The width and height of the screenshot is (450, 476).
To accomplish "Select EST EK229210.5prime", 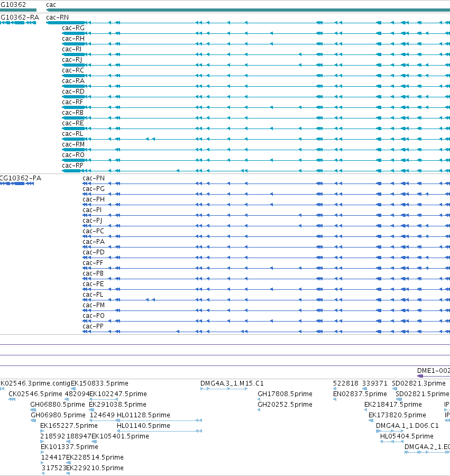I will tap(95, 468).
